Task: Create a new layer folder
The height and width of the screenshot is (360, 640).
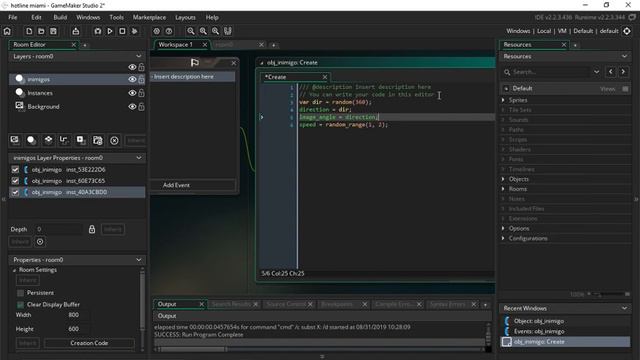Action: tap(98, 140)
